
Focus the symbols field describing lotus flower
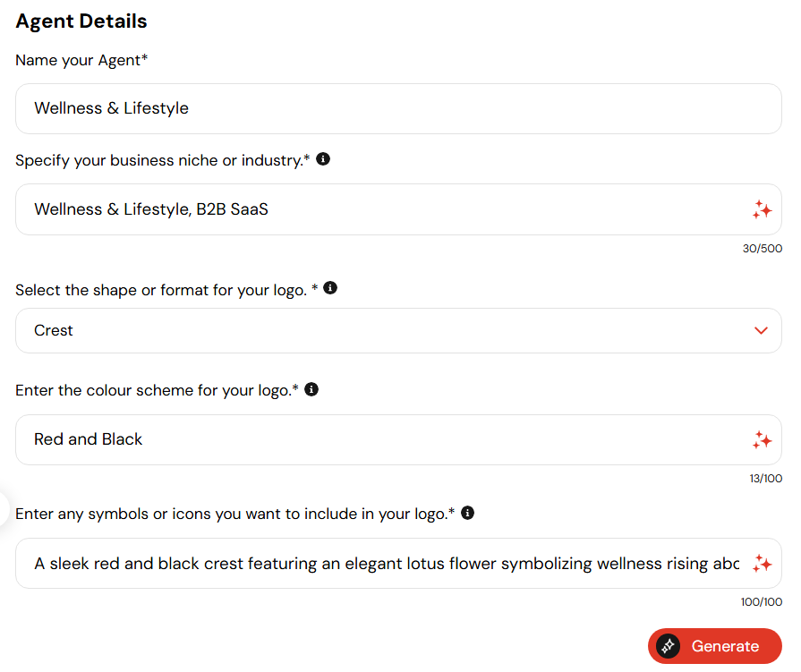point(398,563)
